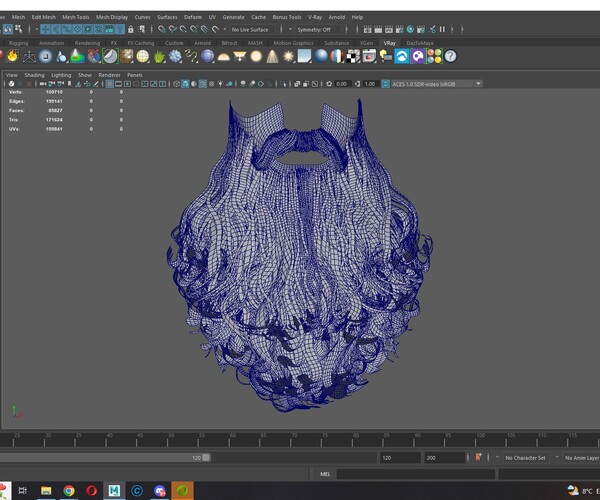Open Google Chrome from the taskbar
This screenshot has width=600, height=500.
(69, 490)
